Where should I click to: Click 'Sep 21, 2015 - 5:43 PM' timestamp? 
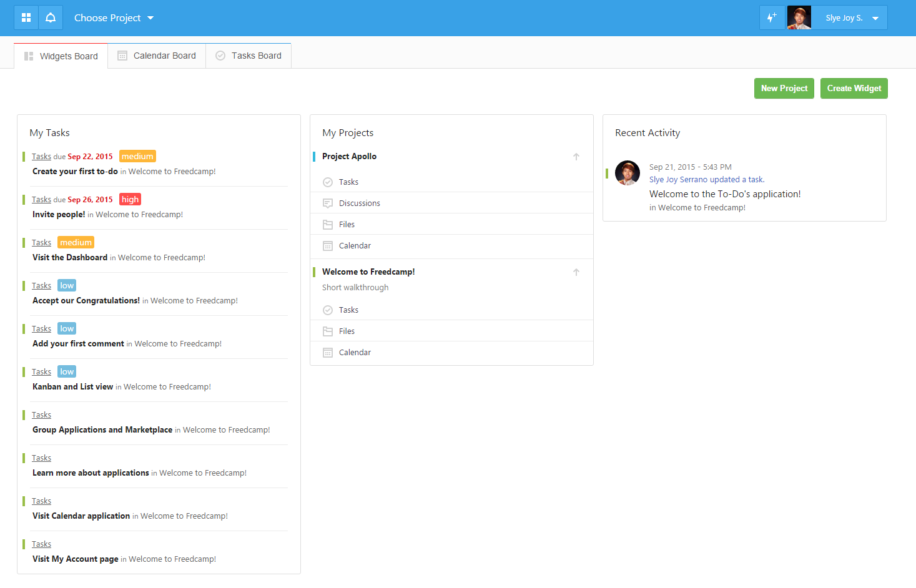(x=691, y=167)
